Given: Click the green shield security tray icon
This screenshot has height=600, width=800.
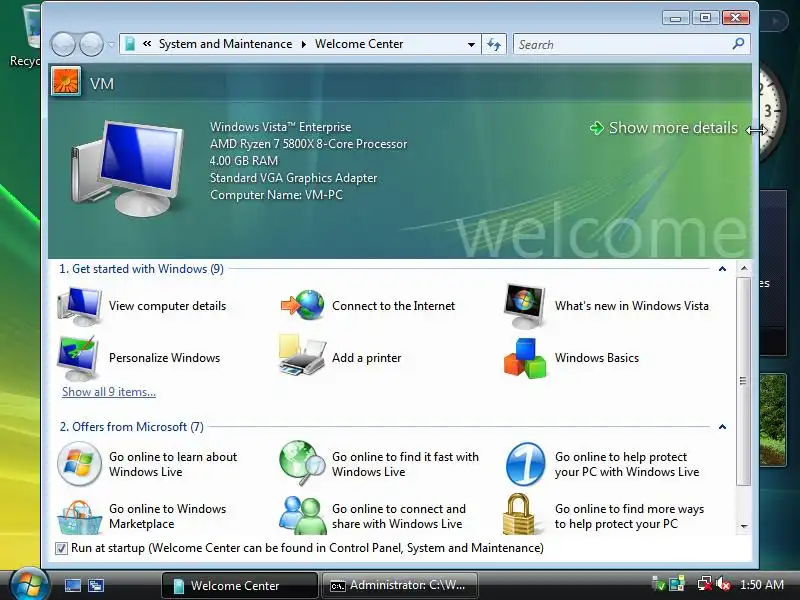Looking at the screenshot, I should (659, 584).
